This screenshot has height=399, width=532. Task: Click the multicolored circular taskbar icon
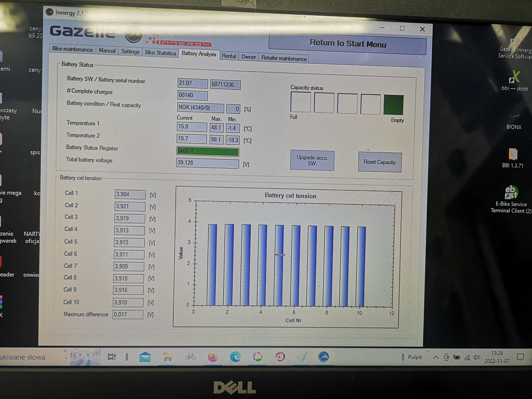258,357
